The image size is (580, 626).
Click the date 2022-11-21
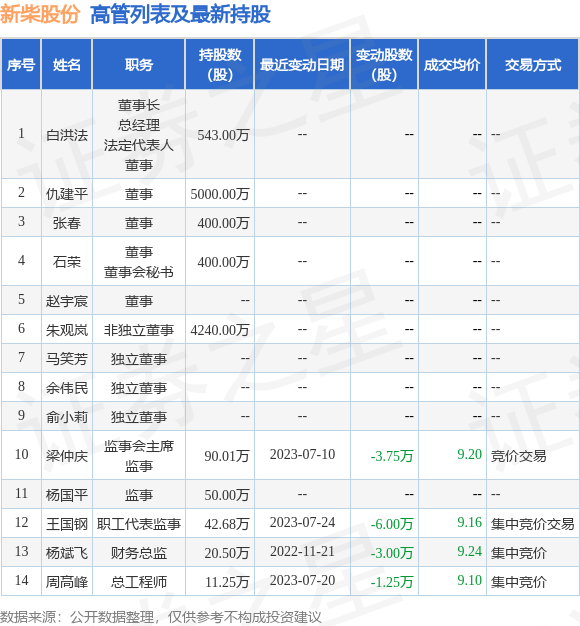click(x=302, y=551)
